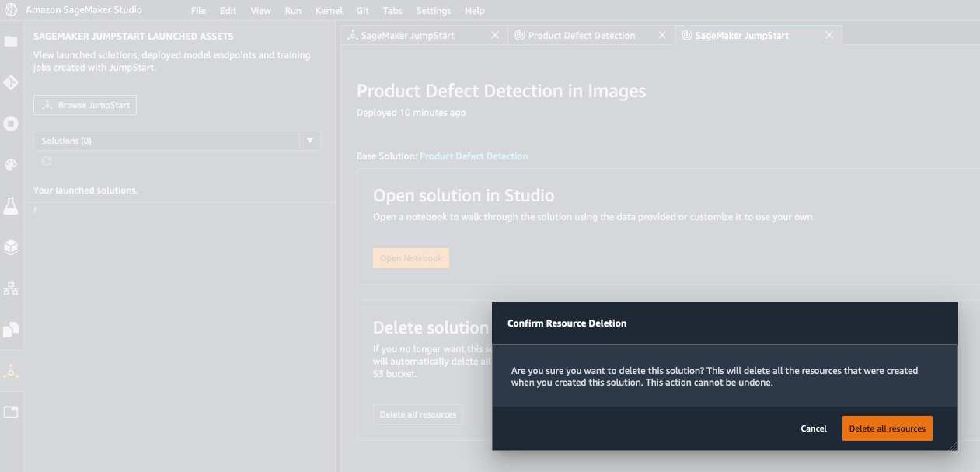Expand the Solutions (0) dropdown arrow
980x472 pixels.
pyautogui.click(x=310, y=141)
